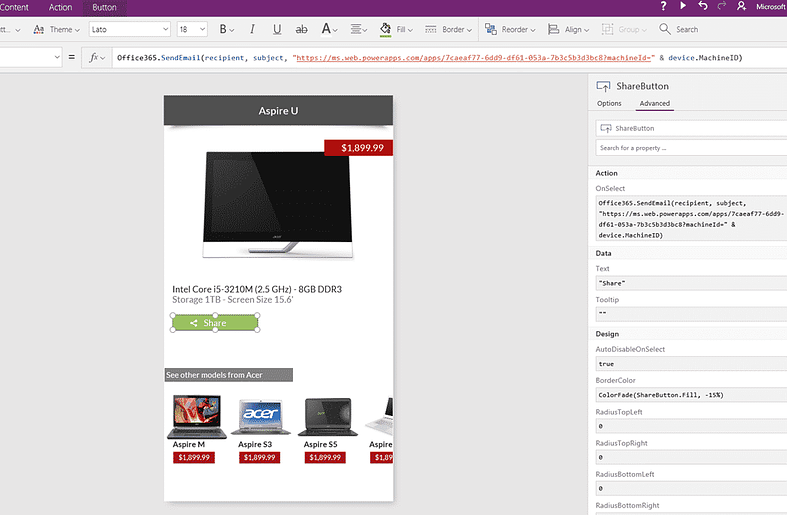Select the Aspire U monitor product image
The height and width of the screenshot is (515, 787).
pyautogui.click(x=278, y=204)
